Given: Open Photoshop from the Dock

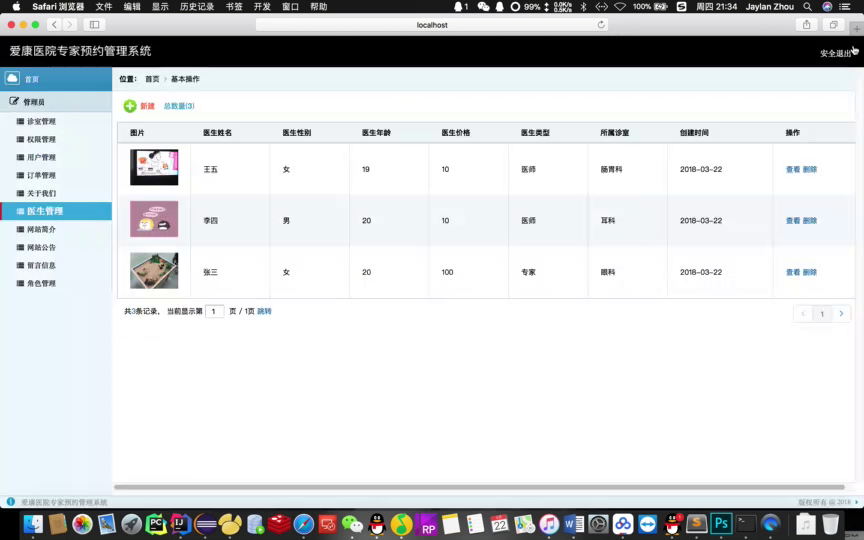Looking at the screenshot, I should pyautogui.click(x=721, y=524).
